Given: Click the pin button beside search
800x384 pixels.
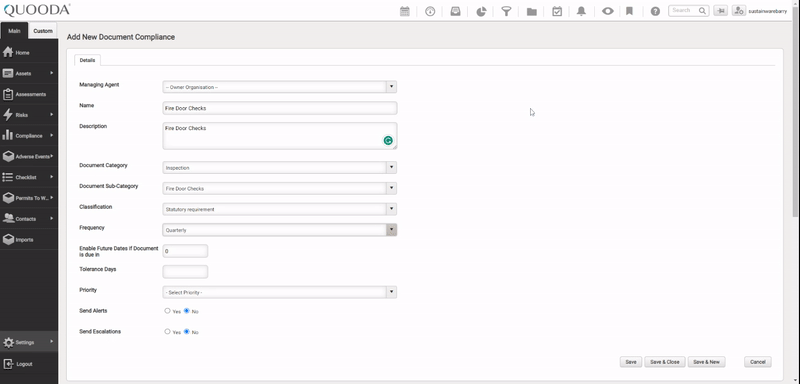Looking at the screenshot, I should (x=720, y=11).
